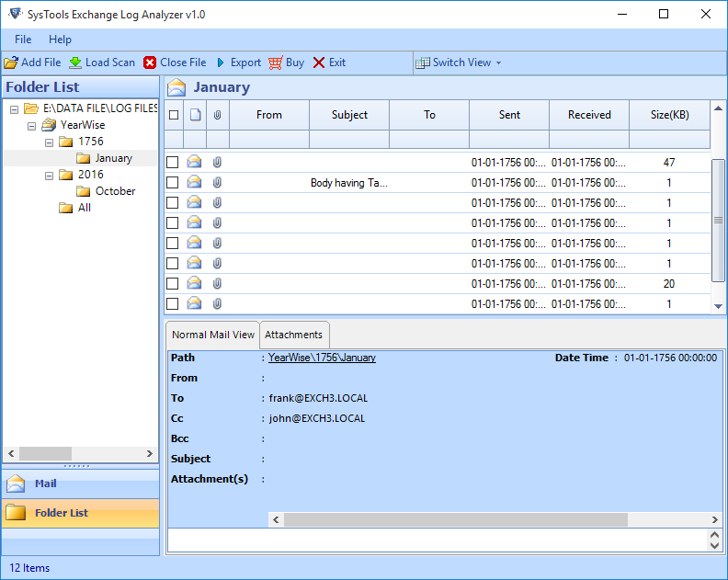This screenshot has height=580, width=728.
Task: Click the SysTools logo in title bar
Action: coord(15,14)
